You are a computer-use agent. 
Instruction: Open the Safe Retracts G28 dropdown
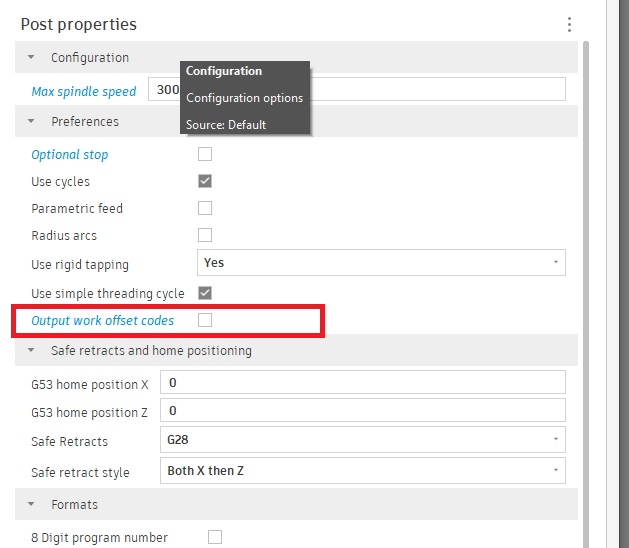(x=362, y=440)
